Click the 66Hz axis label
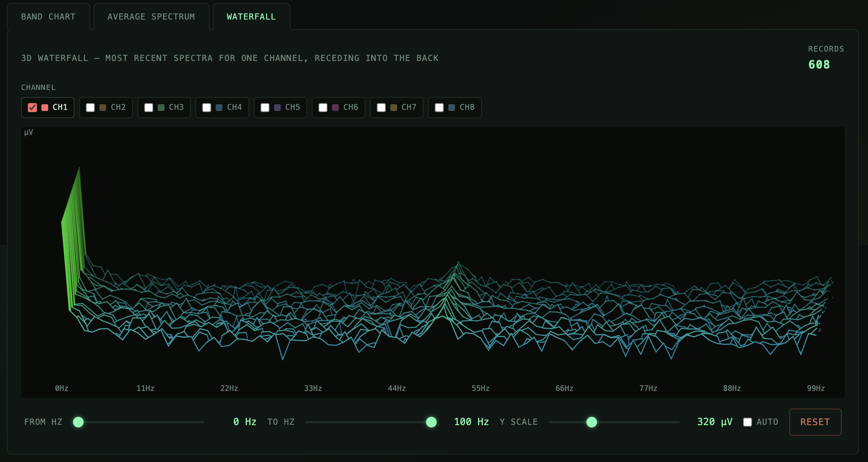This screenshot has height=462, width=868. click(565, 388)
